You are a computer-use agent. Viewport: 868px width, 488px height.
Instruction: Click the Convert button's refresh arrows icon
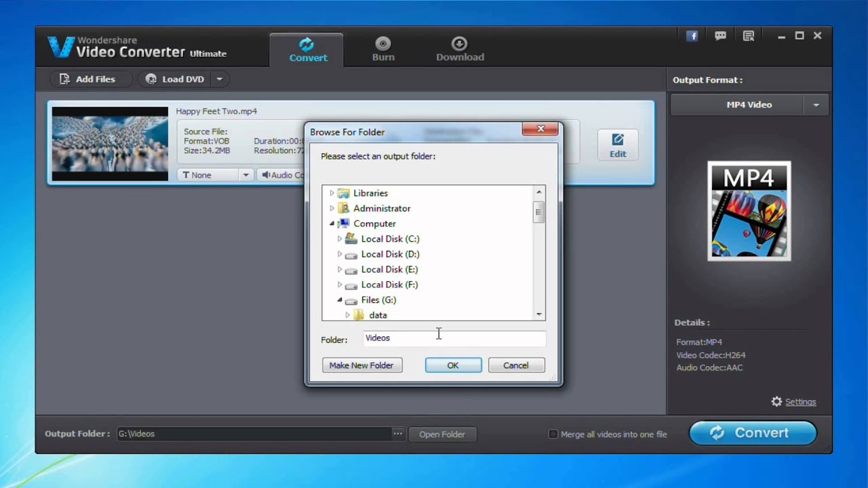[x=716, y=433]
